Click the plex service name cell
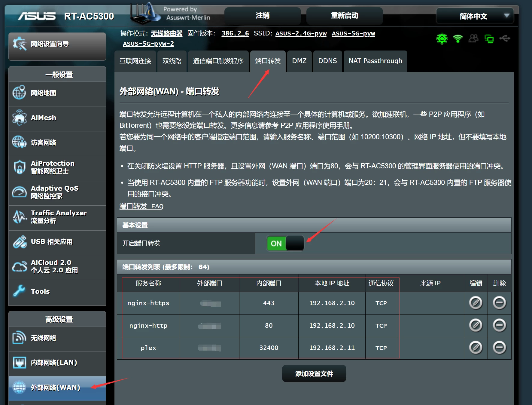Viewport: 532px width, 405px height. tap(148, 348)
